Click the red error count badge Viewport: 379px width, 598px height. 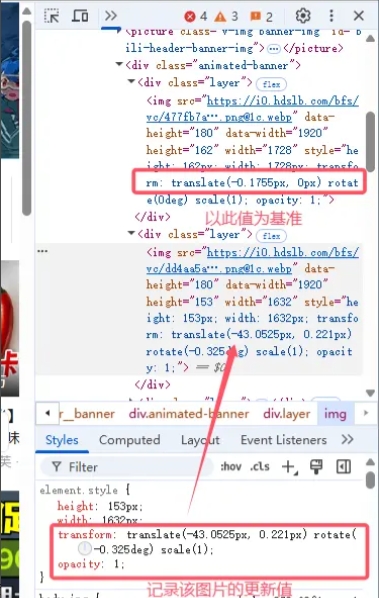click(196, 16)
